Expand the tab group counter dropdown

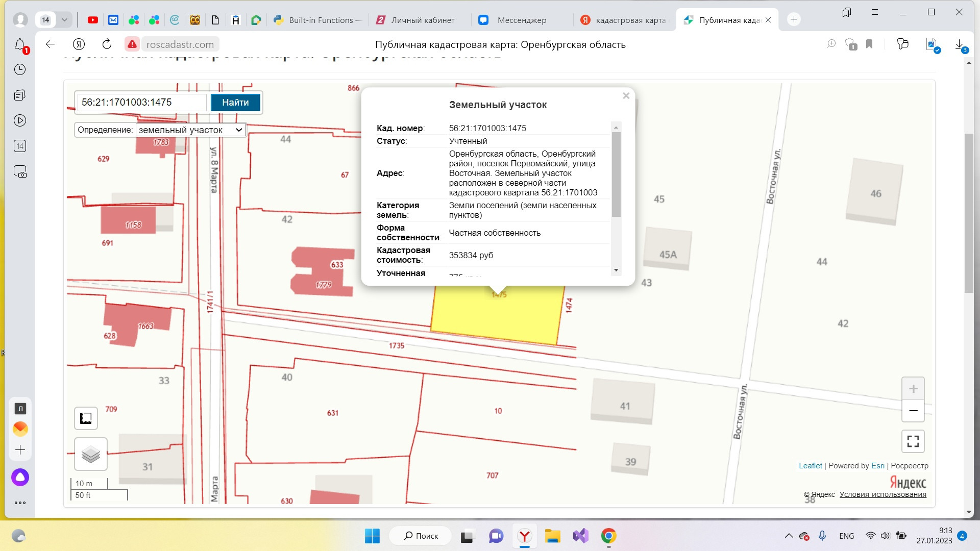[x=64, y=20]
